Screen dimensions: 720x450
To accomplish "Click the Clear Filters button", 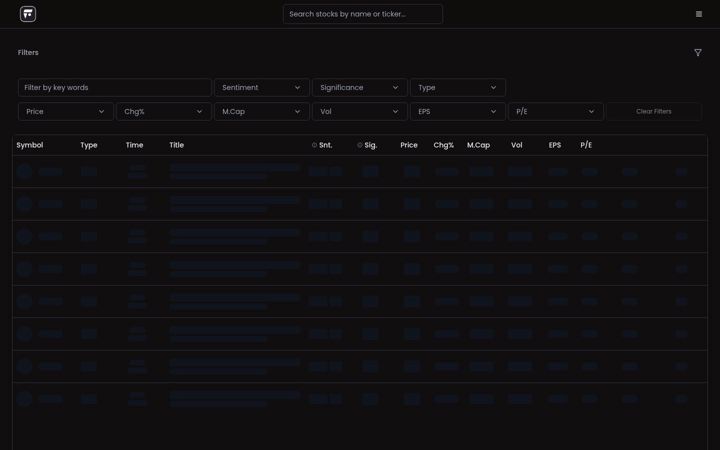I will (x=654, y=112).
